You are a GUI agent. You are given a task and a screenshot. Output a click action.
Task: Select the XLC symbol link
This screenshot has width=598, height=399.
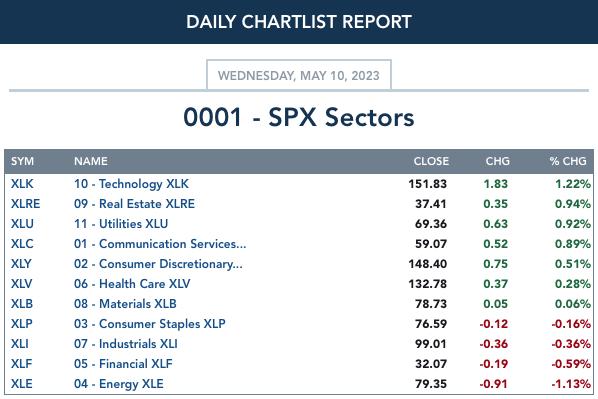[x=22, y=244]
